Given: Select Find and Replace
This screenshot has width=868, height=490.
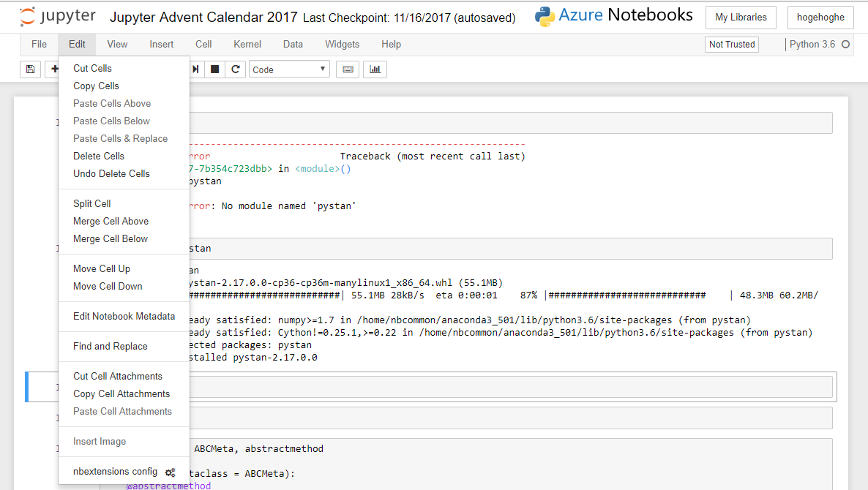Looking at the screenshot, I should click(x=110, y=344).
